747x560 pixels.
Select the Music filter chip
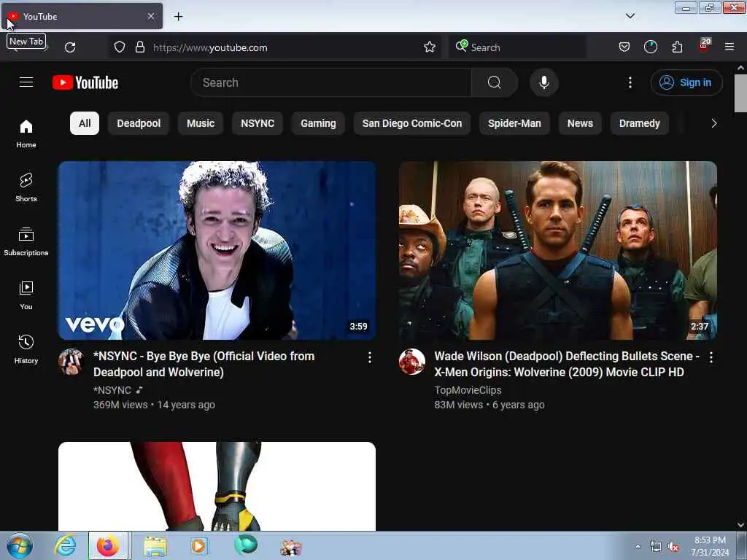pos(201,123)
